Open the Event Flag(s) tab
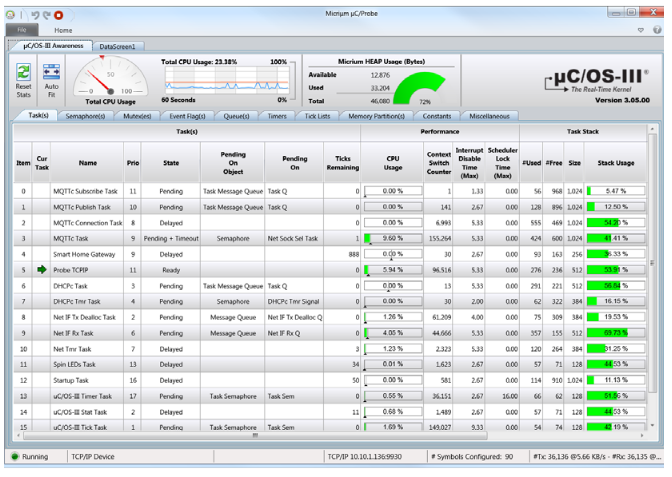This screenshot has height=477, width=672. click(187, 116)
